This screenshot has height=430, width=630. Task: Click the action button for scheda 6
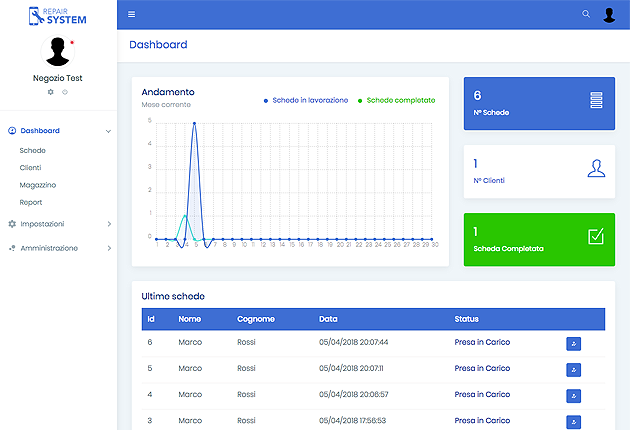tap(573, 343)
